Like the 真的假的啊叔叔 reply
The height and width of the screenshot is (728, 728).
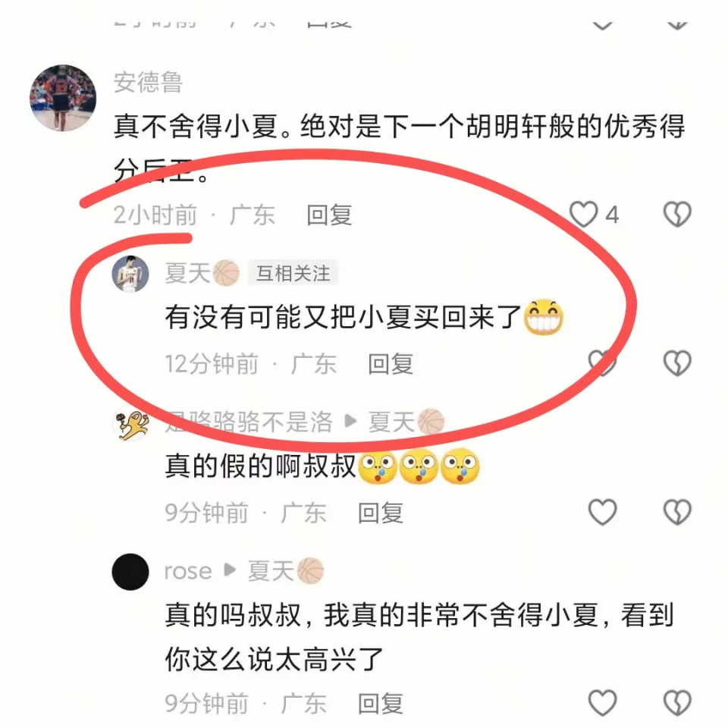[603, 512]
